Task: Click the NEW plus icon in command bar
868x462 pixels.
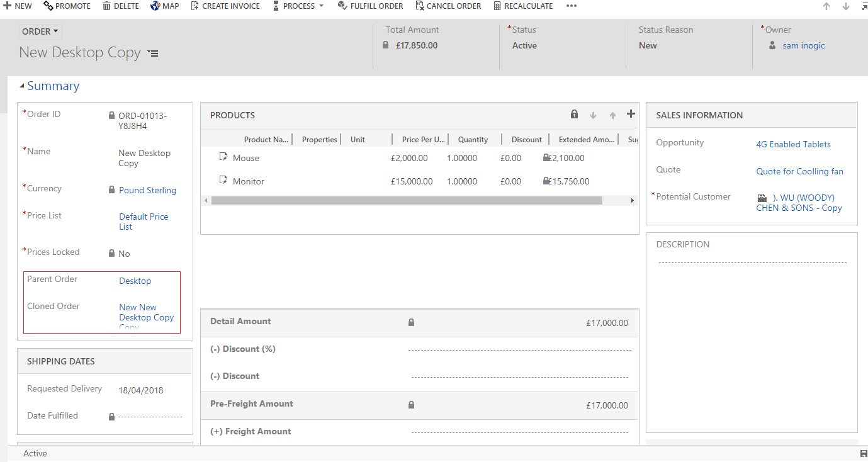Action: [8, 6]
